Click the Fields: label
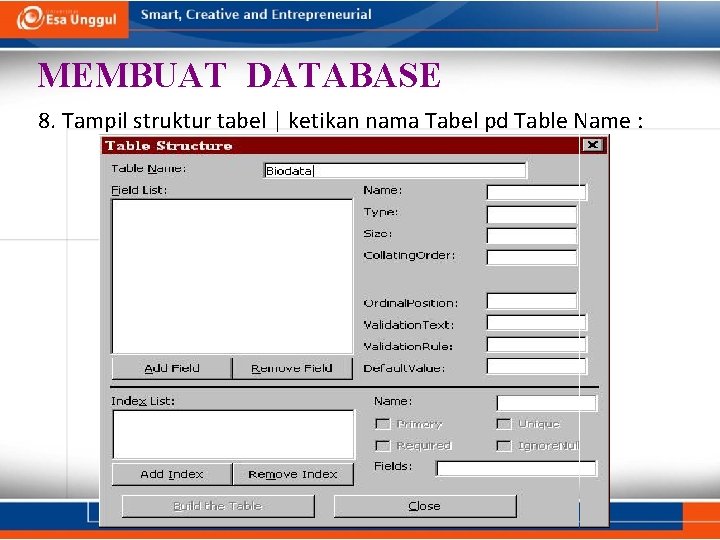The height and width of the screenshot is (540, 720). [393, 466]
